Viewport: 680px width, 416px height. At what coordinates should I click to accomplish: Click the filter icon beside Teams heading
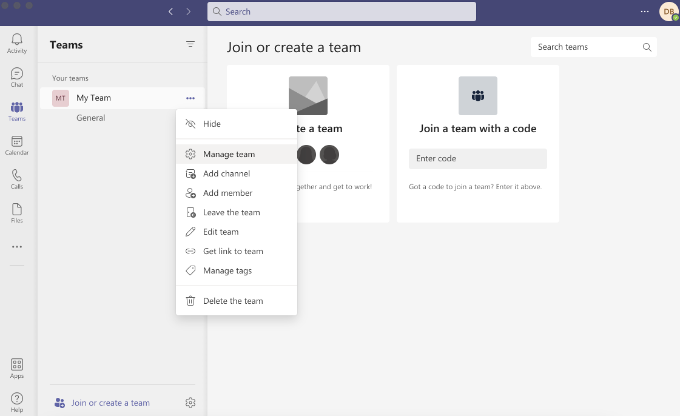point(190,44)
